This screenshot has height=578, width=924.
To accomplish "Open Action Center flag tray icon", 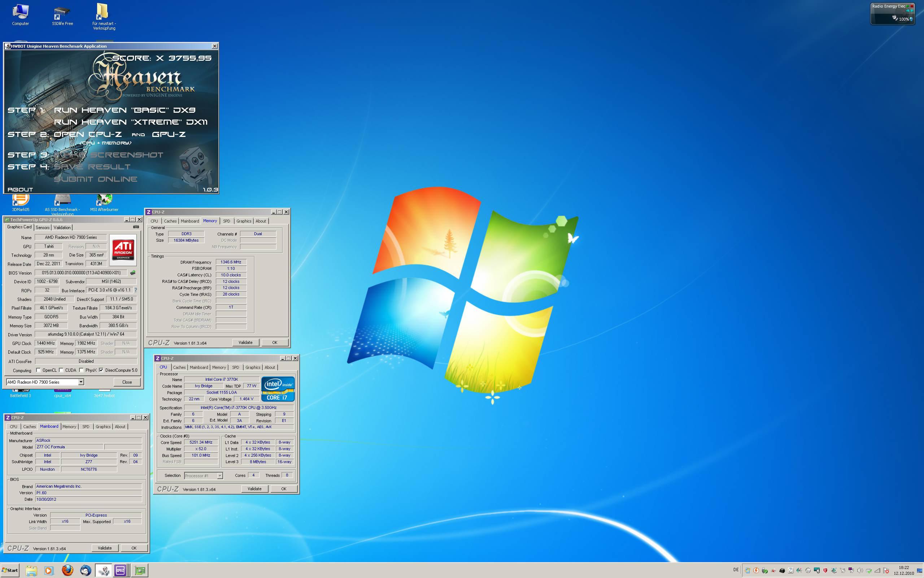I will point(886,570).
